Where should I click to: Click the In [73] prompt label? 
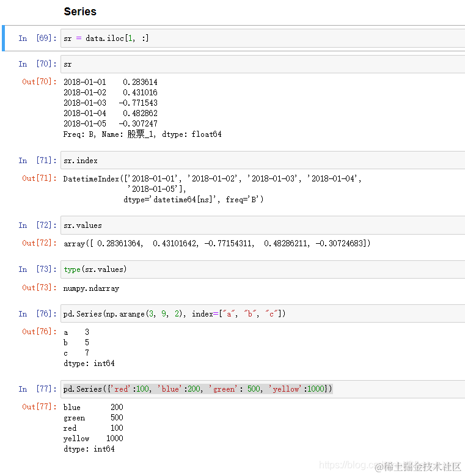coord(37,269)
